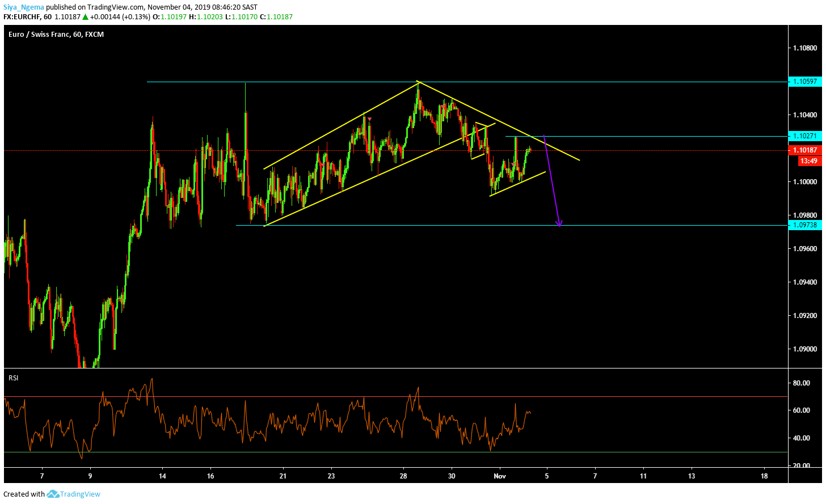Click the 1.10400 price axis label
Screen dimensions: 826x504
pyautogui.click(x=805, y=115)
